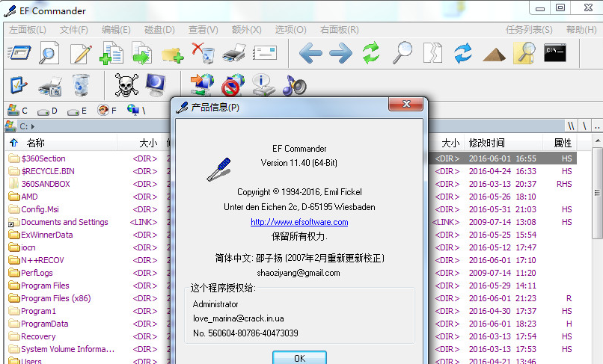Click the checkmark pencil icon
This screenshot has height=364, width=603.
coord(19,85)
